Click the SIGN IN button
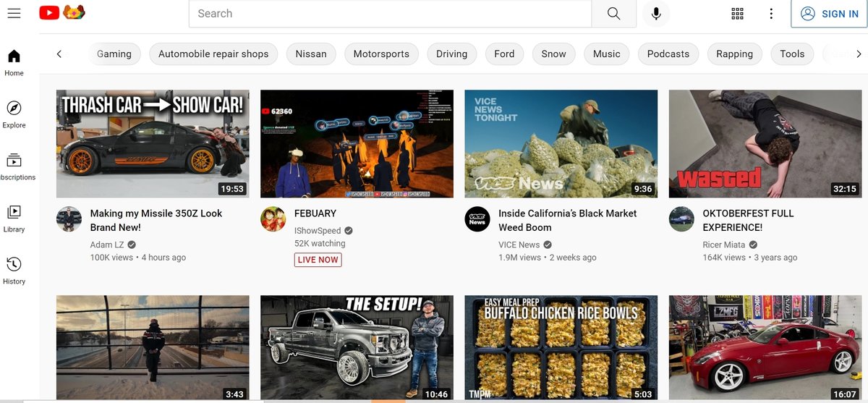 pos(829,14)
